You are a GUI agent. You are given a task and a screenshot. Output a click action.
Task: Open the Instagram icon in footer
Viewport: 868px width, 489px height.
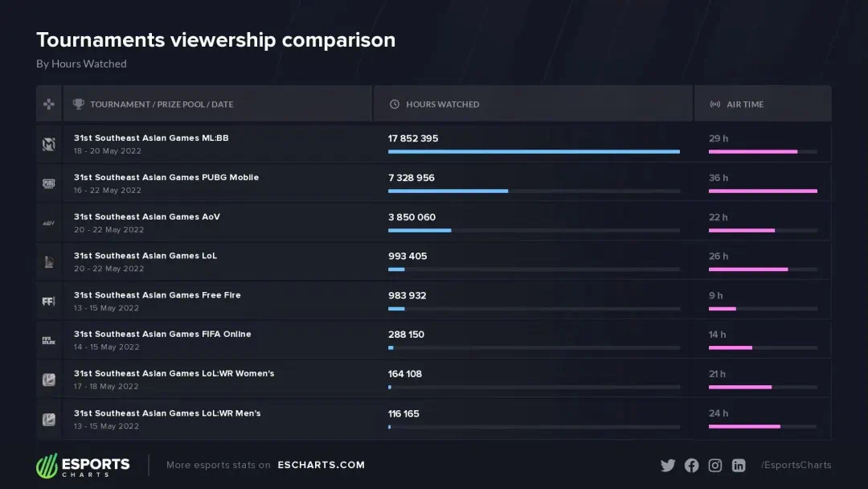(715, 465)
